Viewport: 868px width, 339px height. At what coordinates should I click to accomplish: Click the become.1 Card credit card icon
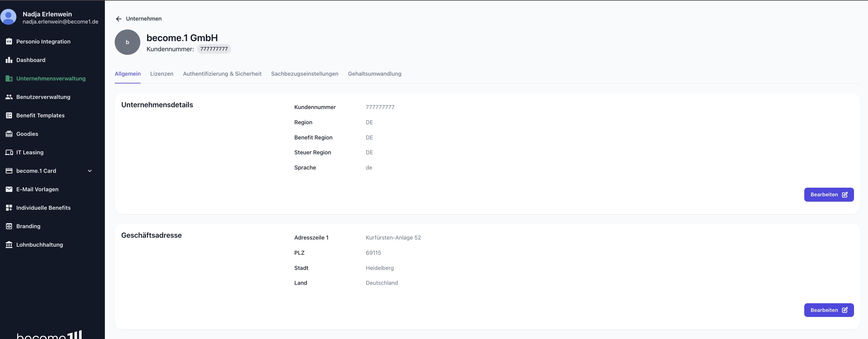9,171
